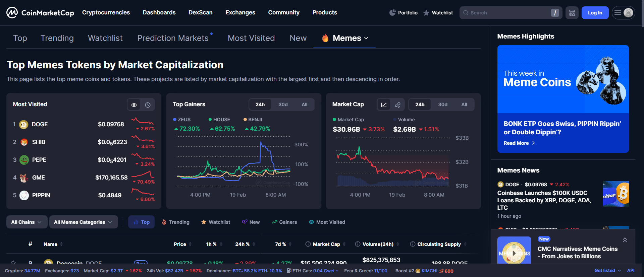Open the DexScan menu
The width and height of the screenshot is (644, 277).
coord(201,13)
